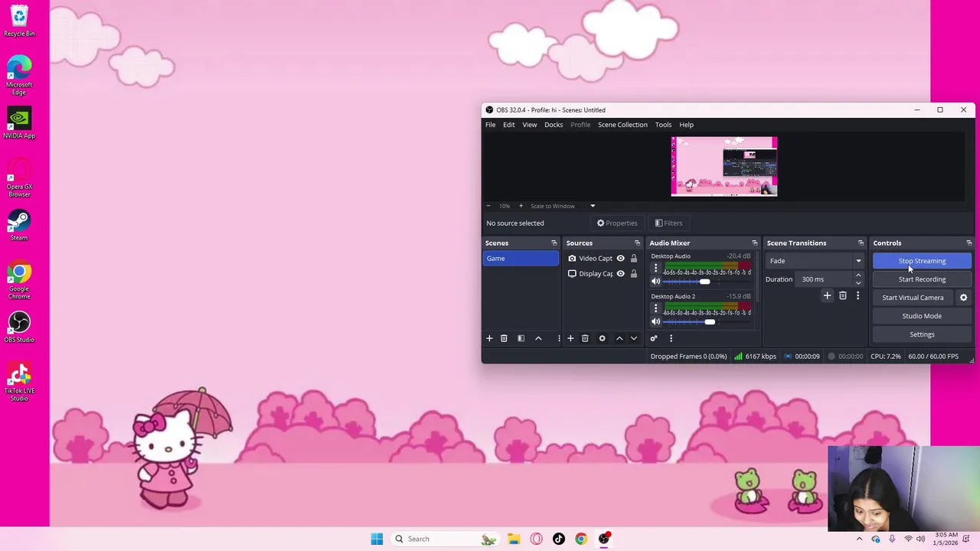Open the Tools menu

coord(663,125)
